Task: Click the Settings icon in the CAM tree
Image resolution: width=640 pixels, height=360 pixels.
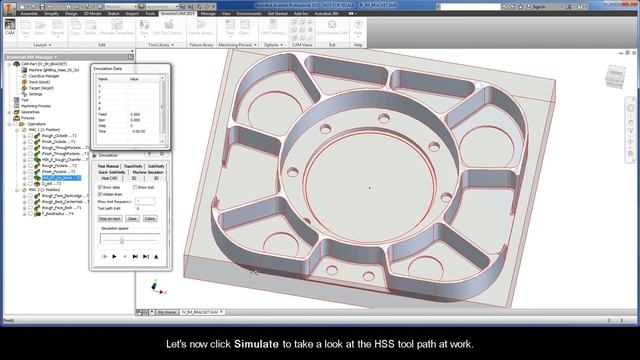Action: [x=24, y=94]
